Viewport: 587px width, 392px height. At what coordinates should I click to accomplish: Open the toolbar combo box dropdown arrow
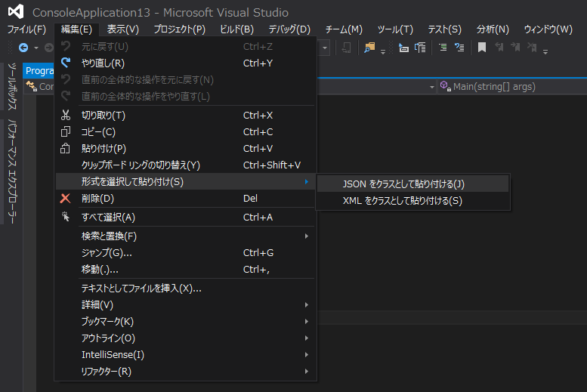(x=325, y=48)
